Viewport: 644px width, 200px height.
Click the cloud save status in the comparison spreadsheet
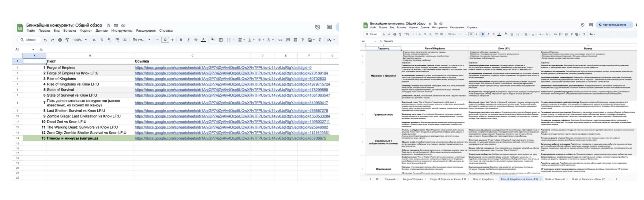point(441,24)
